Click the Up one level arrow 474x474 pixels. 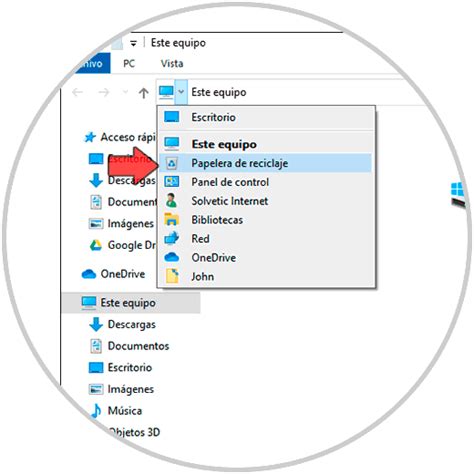[x=144, y=93]
